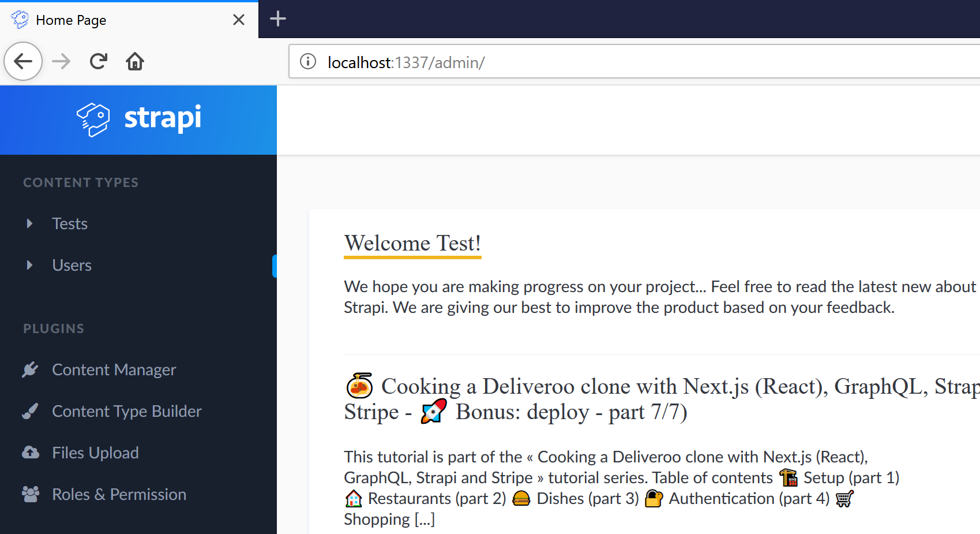Click the Strapi rocket logo
Image resolution: width=980 pixels, height=534 pixels.
click(94, 120)
